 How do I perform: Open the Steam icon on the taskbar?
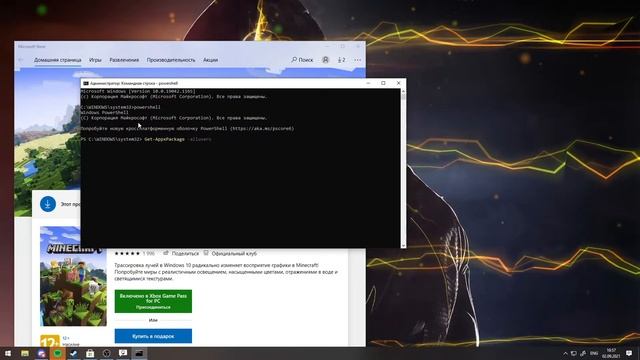(74, 353)
